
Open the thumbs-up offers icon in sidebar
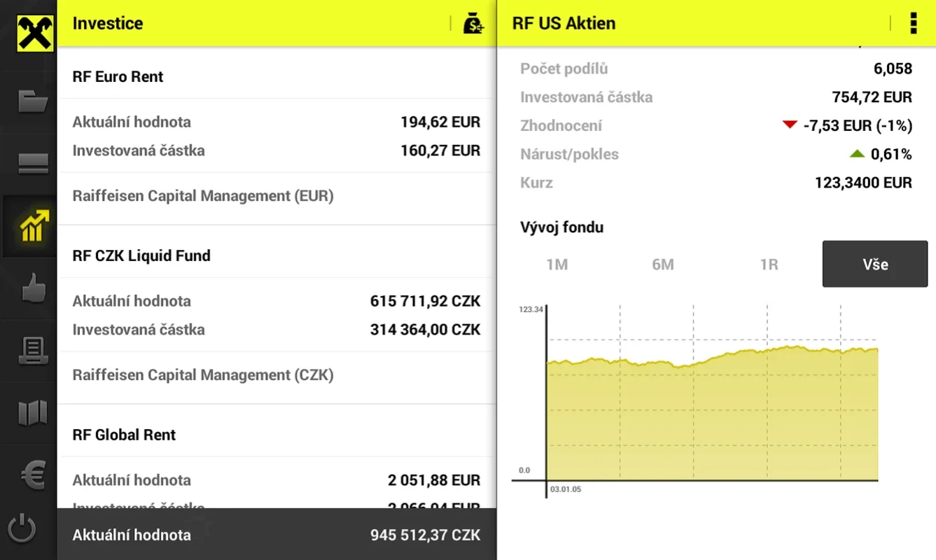[x=32, y=288]
